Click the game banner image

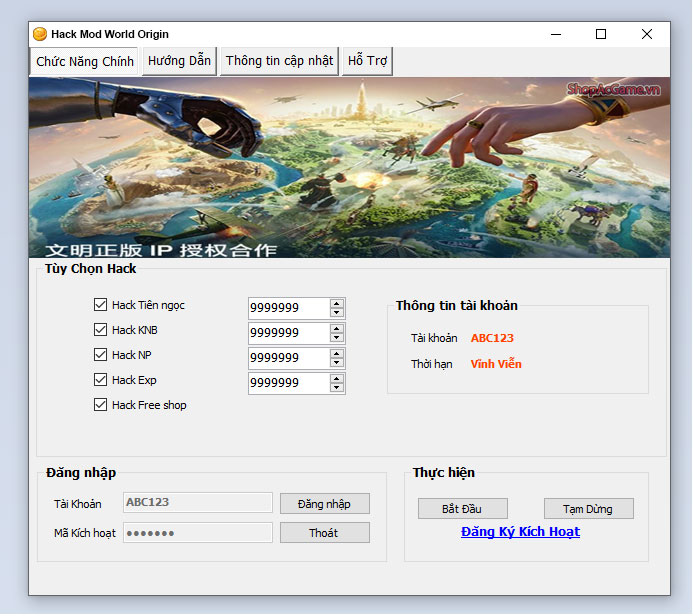coord(350,167)
